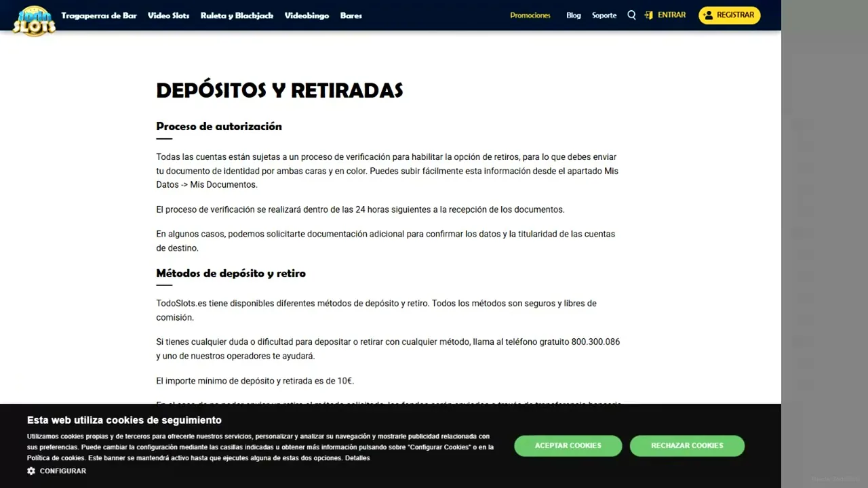Click ENTRAR to log in
The height and width of the screenshot is (488, 868).
point(671,15)
